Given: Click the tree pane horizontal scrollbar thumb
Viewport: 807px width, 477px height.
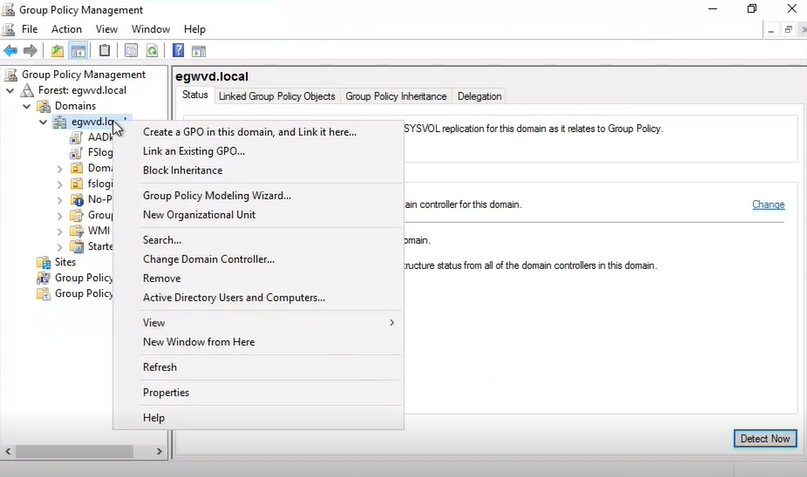Looking at the screenshot, I should pos(75,452).
